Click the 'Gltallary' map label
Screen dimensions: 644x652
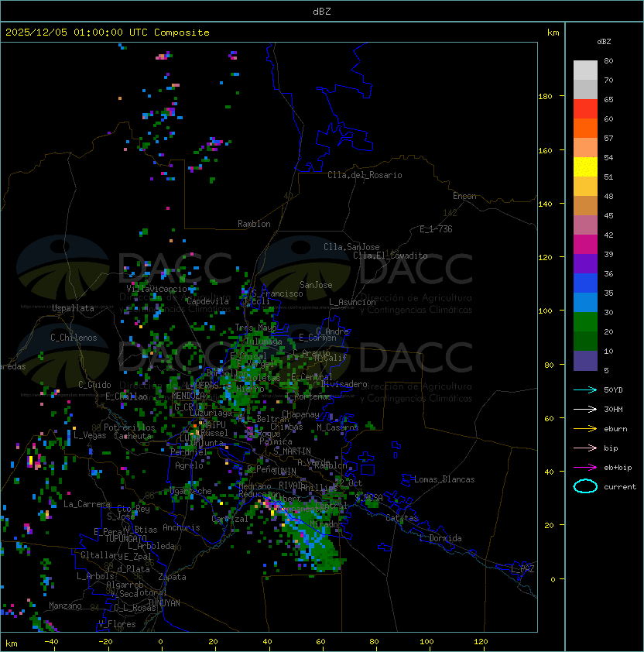(x=101, y=555)
